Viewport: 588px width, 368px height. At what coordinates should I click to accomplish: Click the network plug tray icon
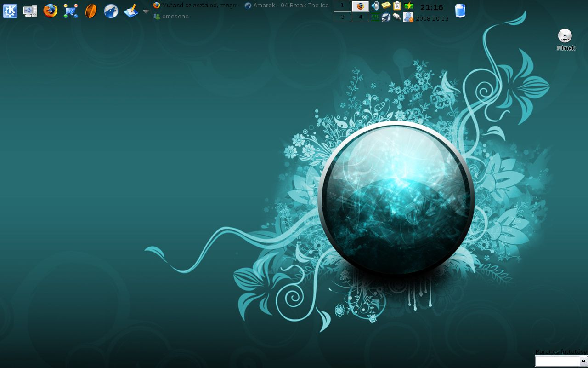397,17
